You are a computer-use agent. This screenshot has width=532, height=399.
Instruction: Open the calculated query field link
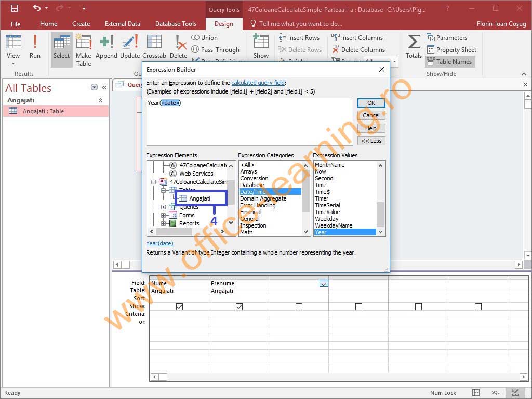pyautogui.click(x=258, y=83)
